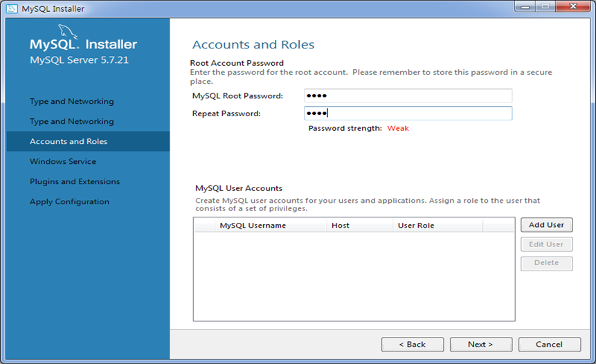596x364 pixels.
Task: Sort by MySQL Username column header
Action: 271,226
